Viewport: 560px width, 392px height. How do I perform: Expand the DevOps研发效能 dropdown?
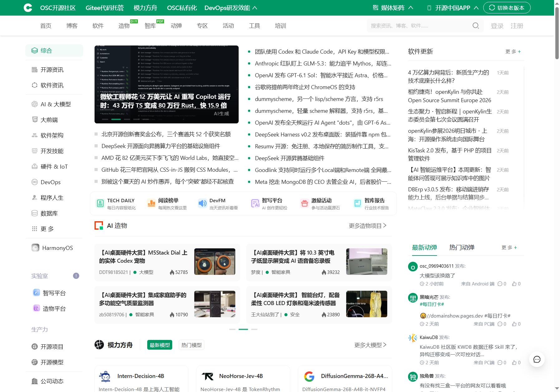point(231,8)
